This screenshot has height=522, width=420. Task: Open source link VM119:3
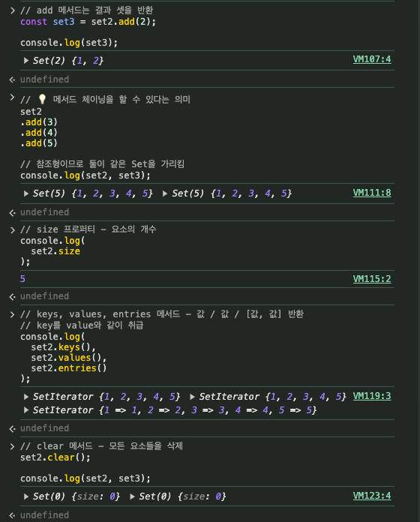tap(372, 396)
